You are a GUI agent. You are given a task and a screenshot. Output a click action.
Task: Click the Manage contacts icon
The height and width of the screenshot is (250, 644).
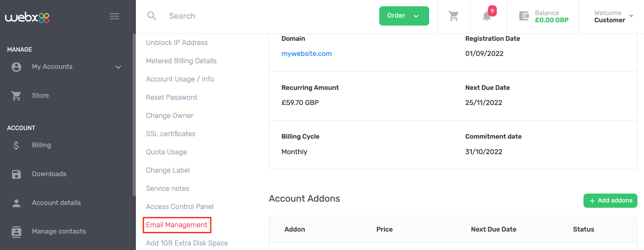pos(16,232)
